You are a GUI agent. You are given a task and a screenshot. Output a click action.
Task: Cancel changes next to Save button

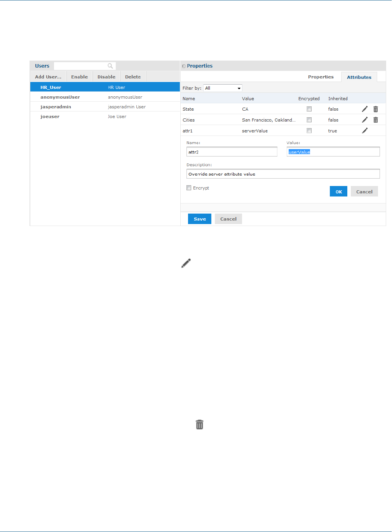(228, 219)
